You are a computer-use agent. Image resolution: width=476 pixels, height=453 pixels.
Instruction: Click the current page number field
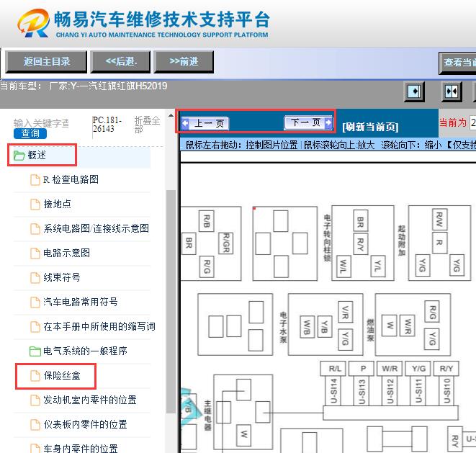pos(472,122)
